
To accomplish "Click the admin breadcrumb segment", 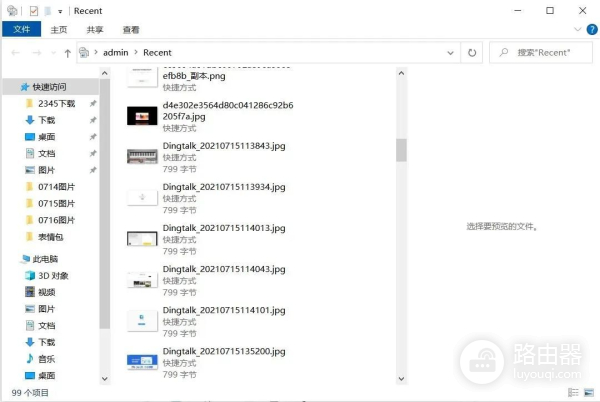I will (116, 52).
